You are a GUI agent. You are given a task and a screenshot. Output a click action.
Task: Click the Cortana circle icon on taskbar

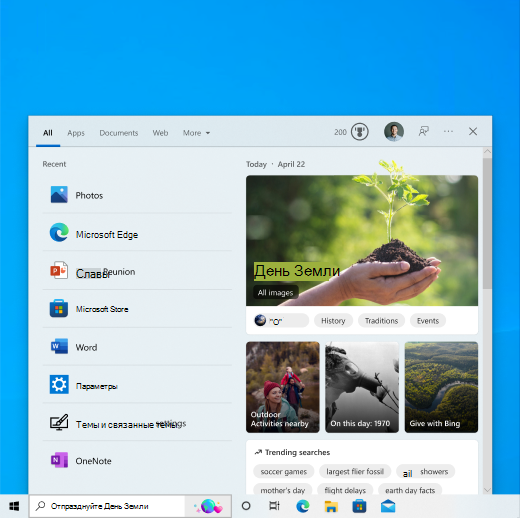click(246, 506)
